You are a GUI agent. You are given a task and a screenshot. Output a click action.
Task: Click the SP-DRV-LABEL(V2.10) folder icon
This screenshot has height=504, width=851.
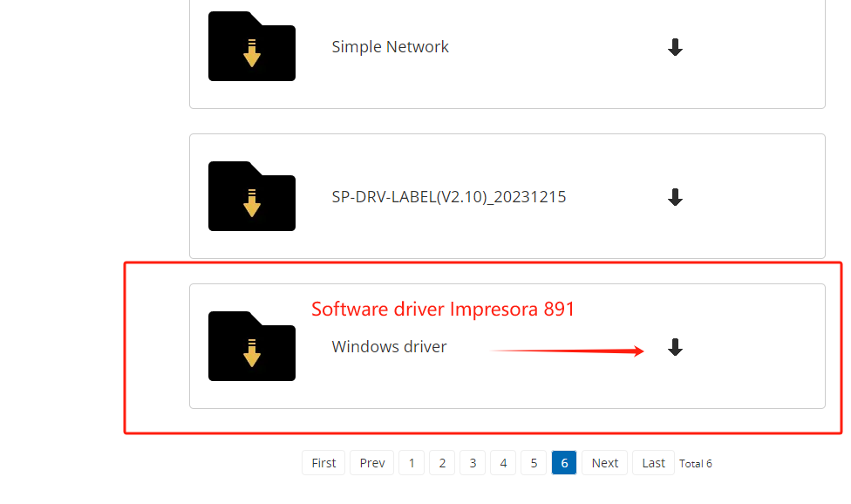(x=251, y=197)
